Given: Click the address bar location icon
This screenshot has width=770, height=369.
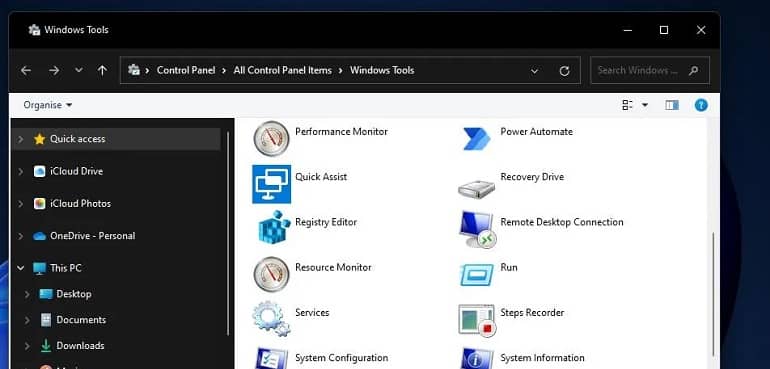Looking at the screenshot, I should [134, 70].
